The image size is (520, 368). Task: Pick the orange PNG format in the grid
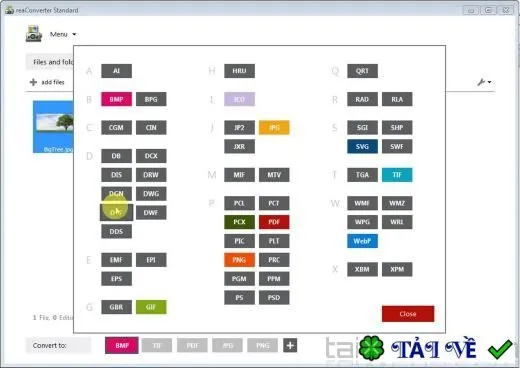[x=239, y=260]
